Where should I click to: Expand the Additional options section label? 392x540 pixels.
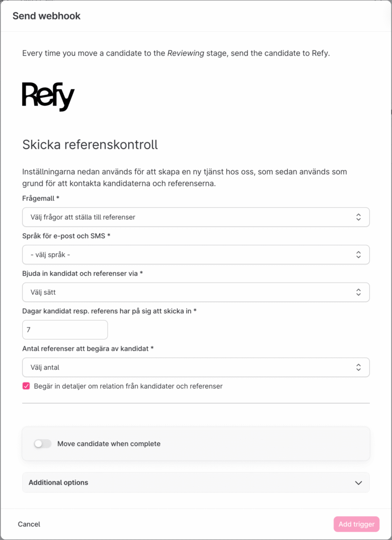tap(59, 483)
